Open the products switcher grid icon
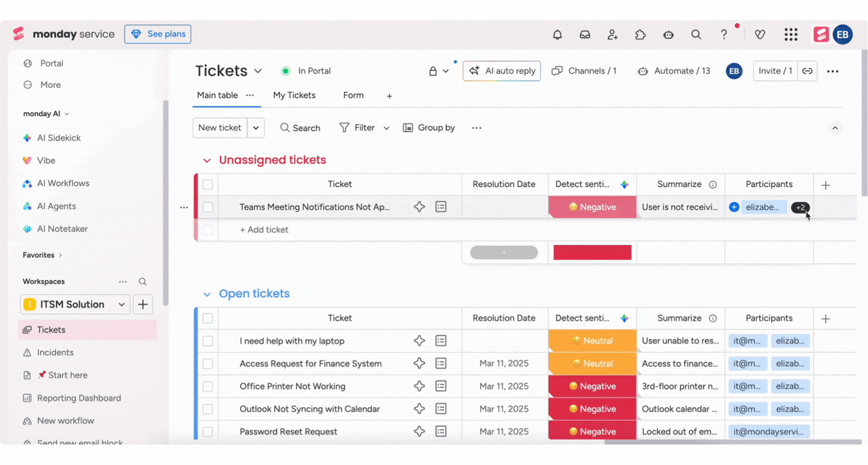This screenshot has width=868, height=465. click(791, 35)
